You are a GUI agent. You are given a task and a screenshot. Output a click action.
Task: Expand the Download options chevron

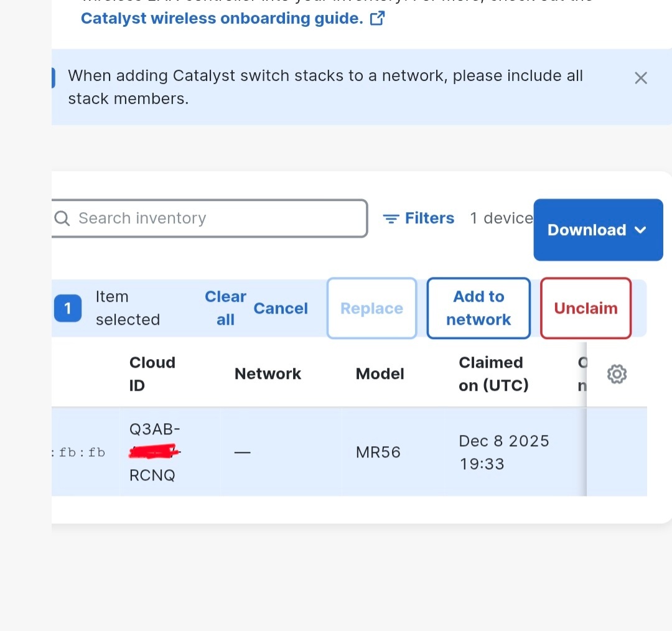[641, 230]
